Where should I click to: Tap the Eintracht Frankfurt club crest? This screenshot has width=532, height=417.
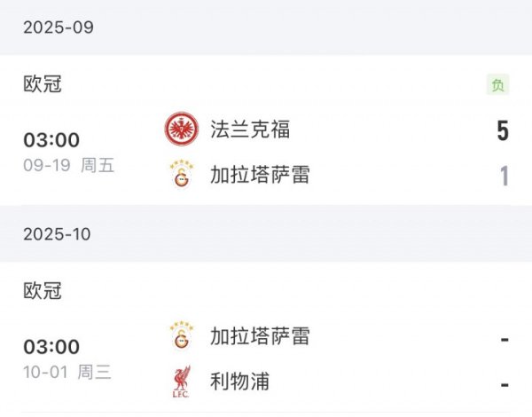coord(182,130)
